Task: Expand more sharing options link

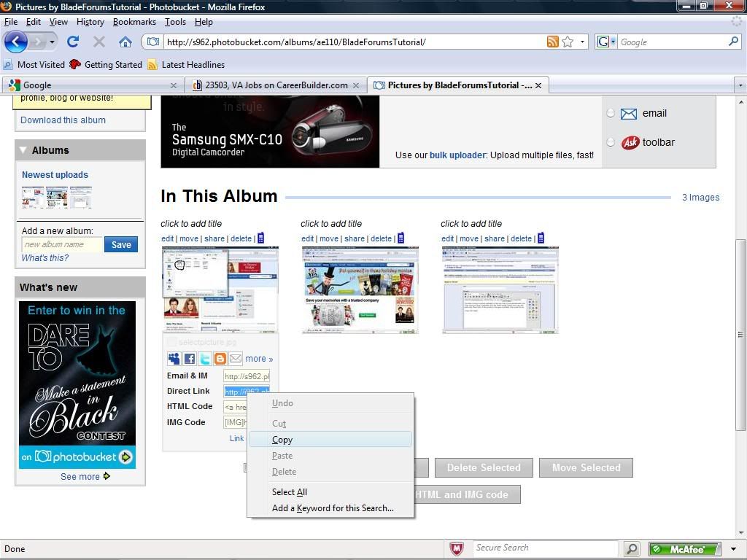Action: 259,359
